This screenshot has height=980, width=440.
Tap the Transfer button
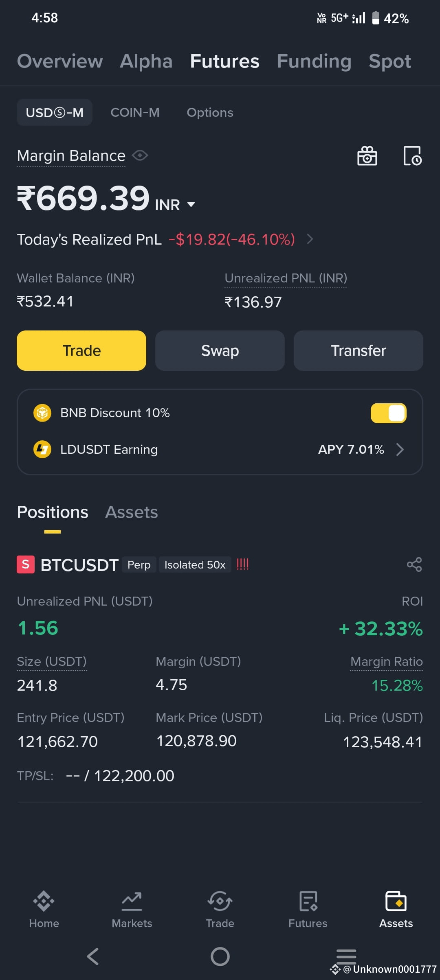click(x=359, y=350)
